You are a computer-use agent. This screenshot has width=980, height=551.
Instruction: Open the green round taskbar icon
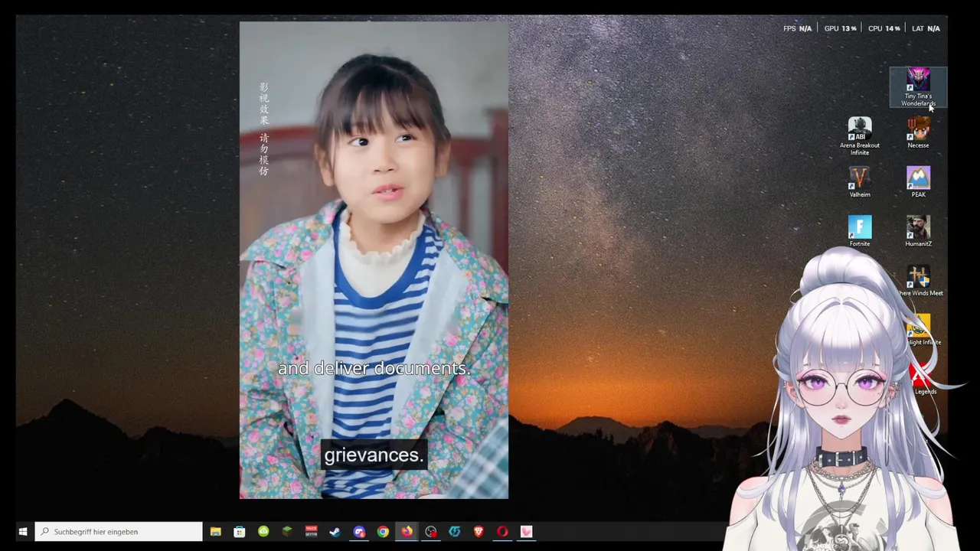coord(263,531)
